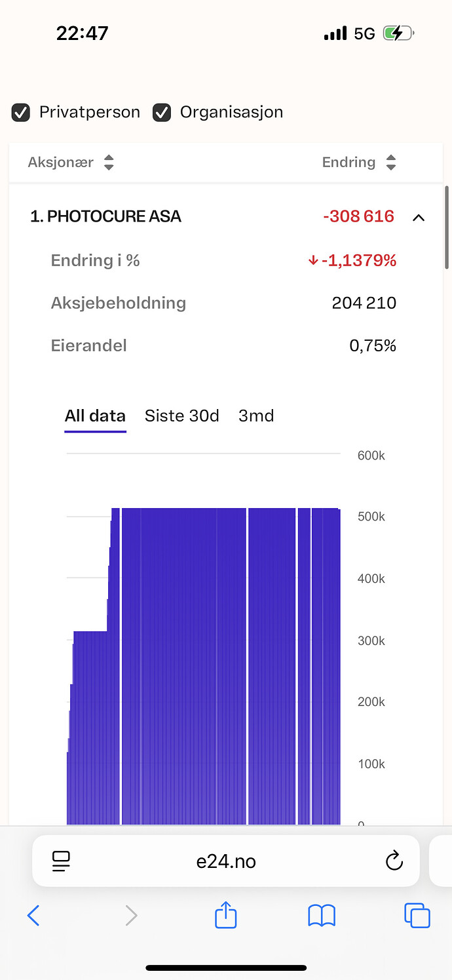The width and height of the screenshot is (452, 980).
Task: Reload the e24.no page
Action: [394, 861]
